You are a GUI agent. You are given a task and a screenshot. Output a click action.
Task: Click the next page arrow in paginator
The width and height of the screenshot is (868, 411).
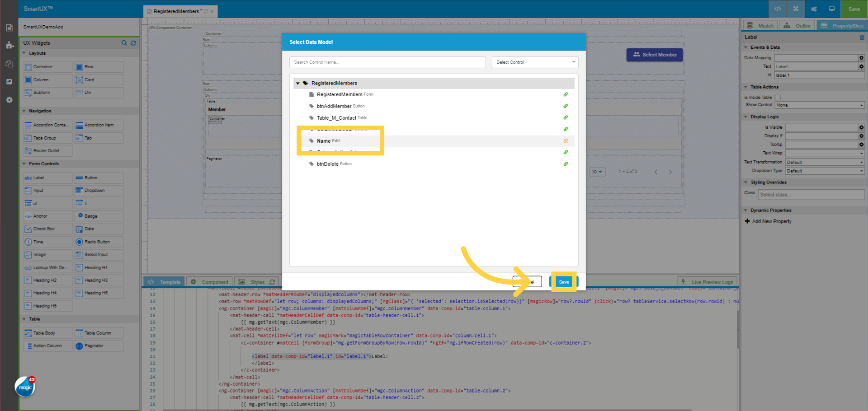(670, 172)
